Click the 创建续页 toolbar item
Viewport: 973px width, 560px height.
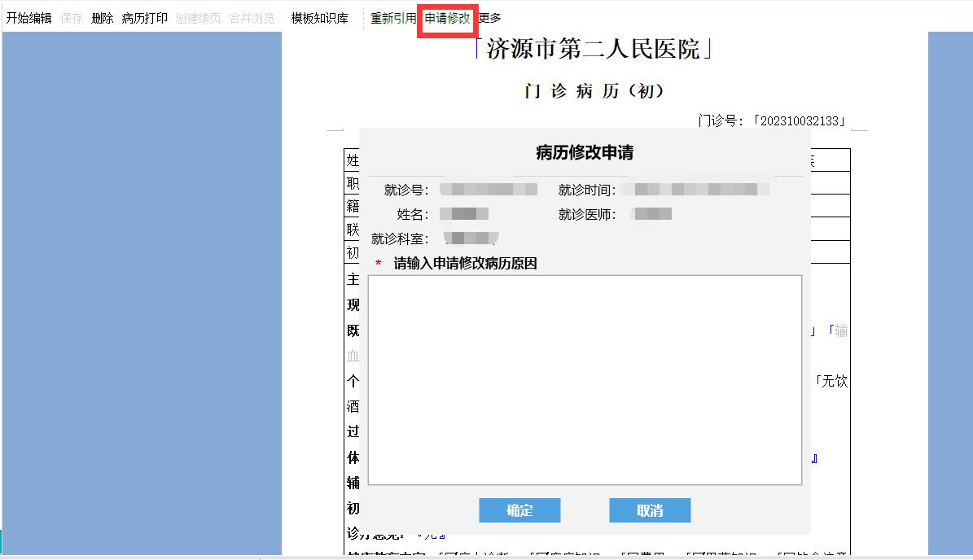pos(199,18)
